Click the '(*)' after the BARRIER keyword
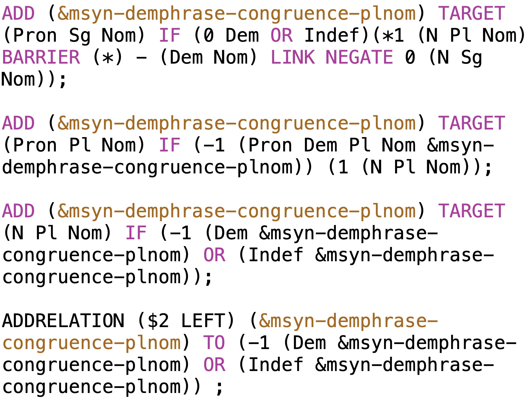The image size is (532, 411). click(x=108, y=57)
